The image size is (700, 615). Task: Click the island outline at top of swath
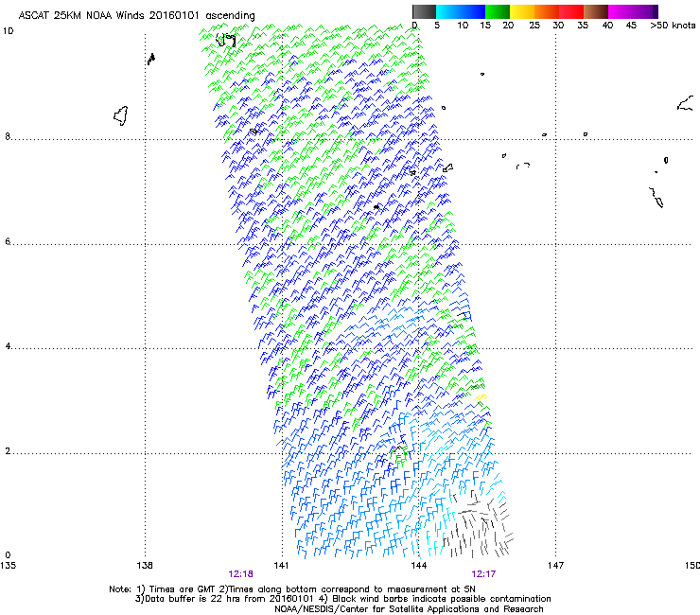226,40
